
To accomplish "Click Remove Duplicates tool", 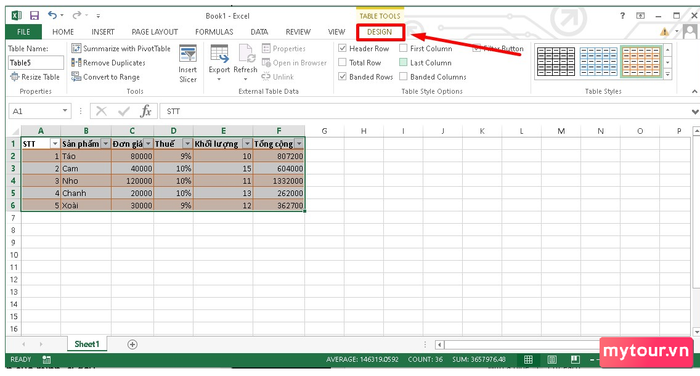I will tap(108, 63).
